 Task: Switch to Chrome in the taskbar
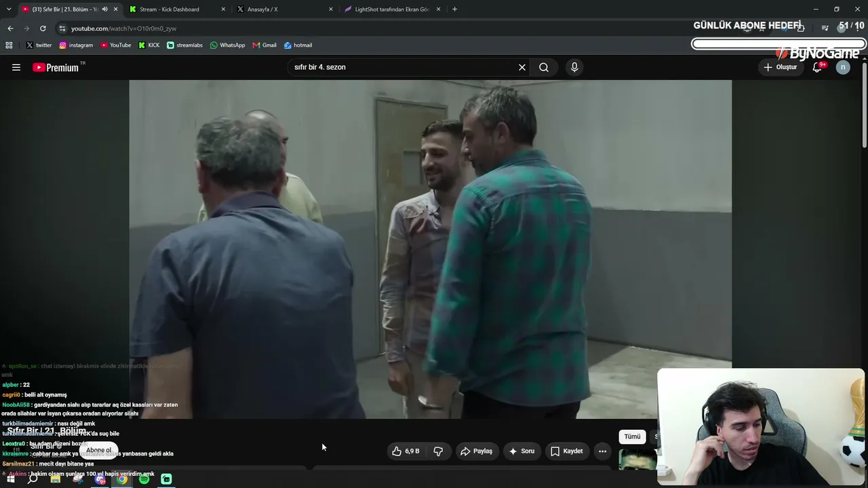tap(122, 479)
